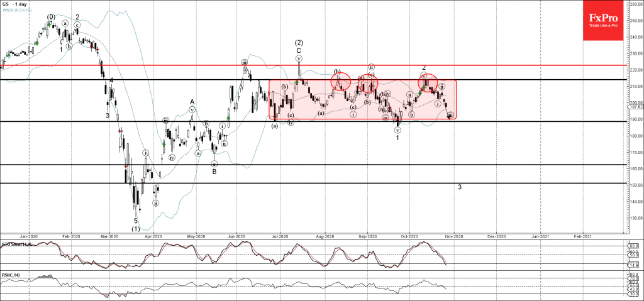The width and height of the screenshot is (644, 301).
Task: Click the Nov-2020 date on the time axis
Action: [454, 236]
